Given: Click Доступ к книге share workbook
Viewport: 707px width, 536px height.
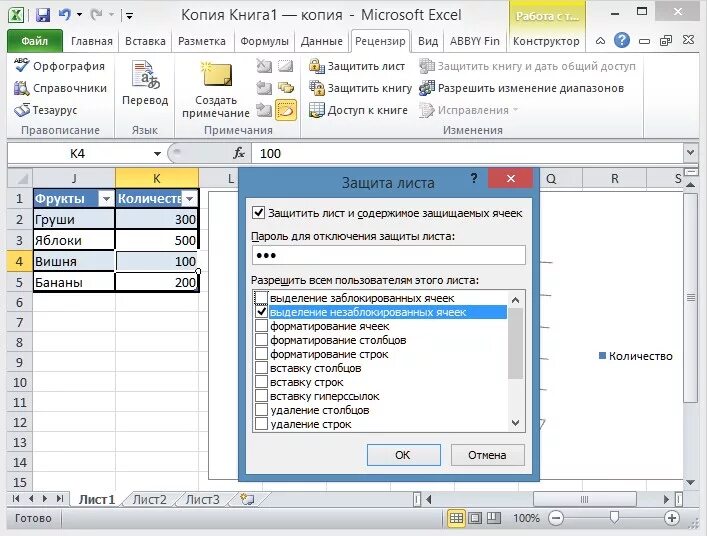Looking at the screenshot, I should (358, 110).
